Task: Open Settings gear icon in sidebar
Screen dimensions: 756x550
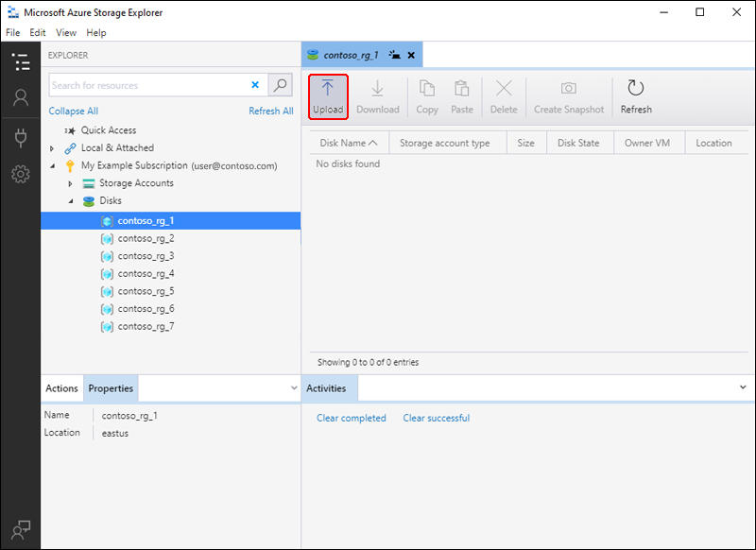Action: (x=21, y=174)
